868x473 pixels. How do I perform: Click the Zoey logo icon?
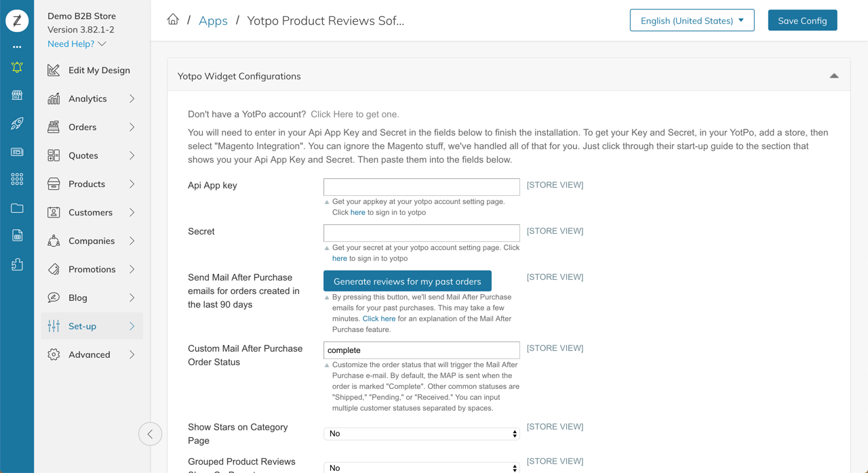pyautogui.click(x=17, y=20)
